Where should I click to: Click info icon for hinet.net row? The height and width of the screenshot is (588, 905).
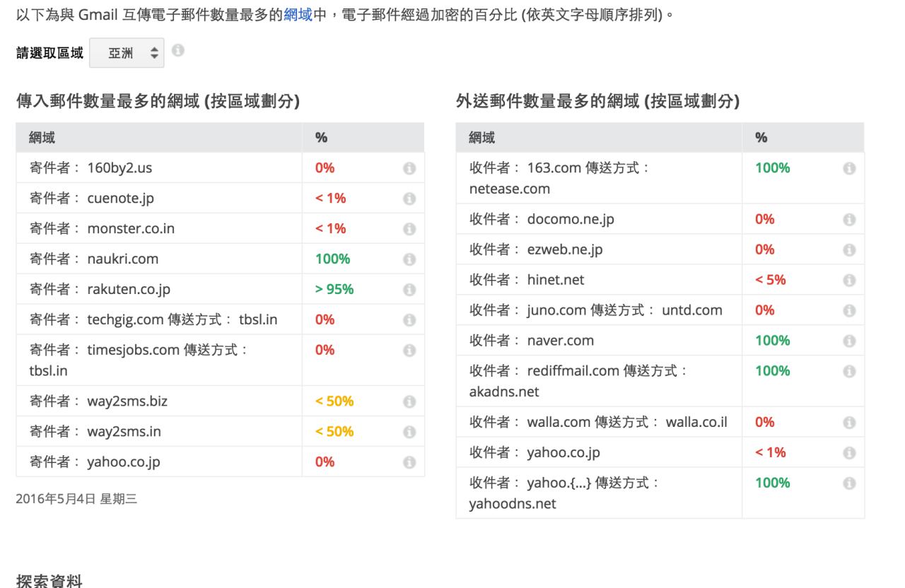click(x=848, y=281)
